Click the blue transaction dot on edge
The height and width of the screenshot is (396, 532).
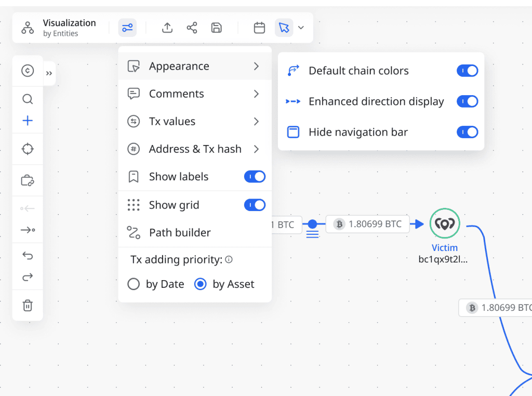[312, 224]
